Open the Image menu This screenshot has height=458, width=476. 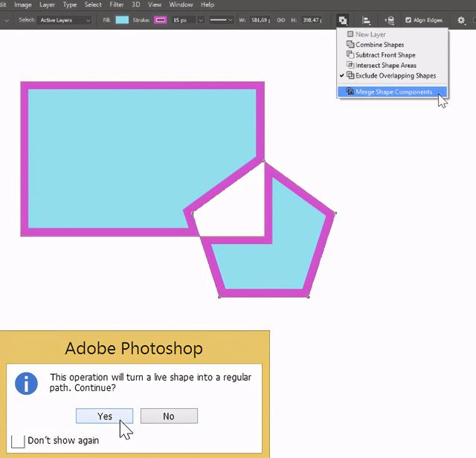pos(23,5)
